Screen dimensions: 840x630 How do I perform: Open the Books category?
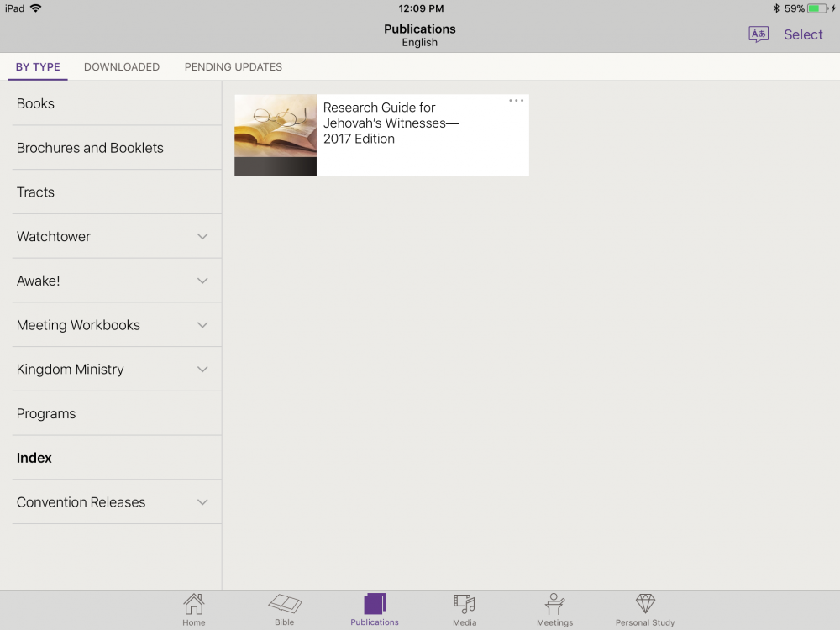[35, 103]
